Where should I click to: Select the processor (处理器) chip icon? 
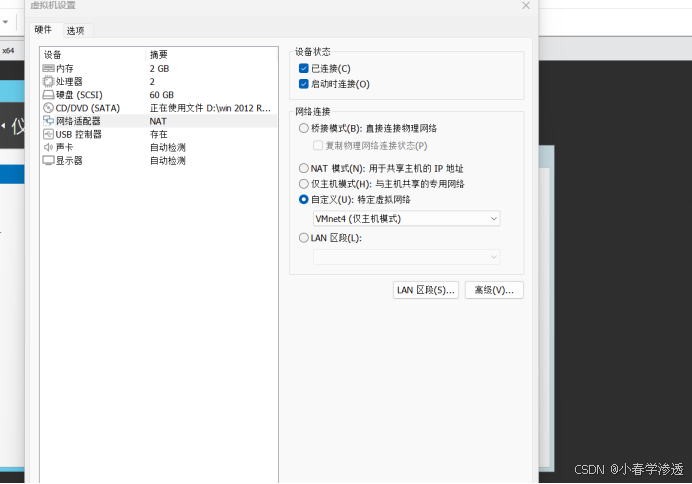[48, 82]
